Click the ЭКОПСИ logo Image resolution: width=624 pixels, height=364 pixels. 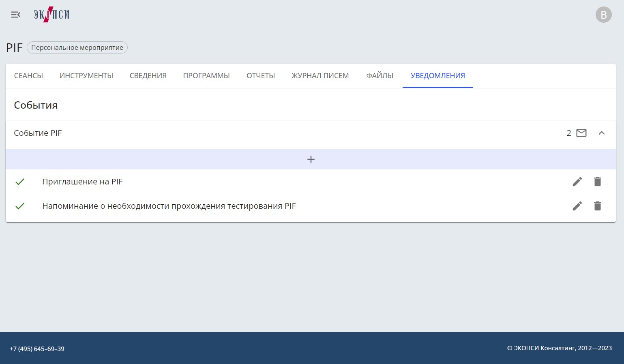[51, 15]
